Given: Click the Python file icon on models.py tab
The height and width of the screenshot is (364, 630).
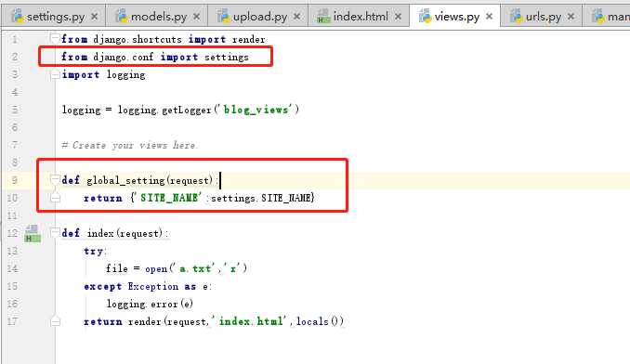Looking at the screenshot, I should pos(122,16).
